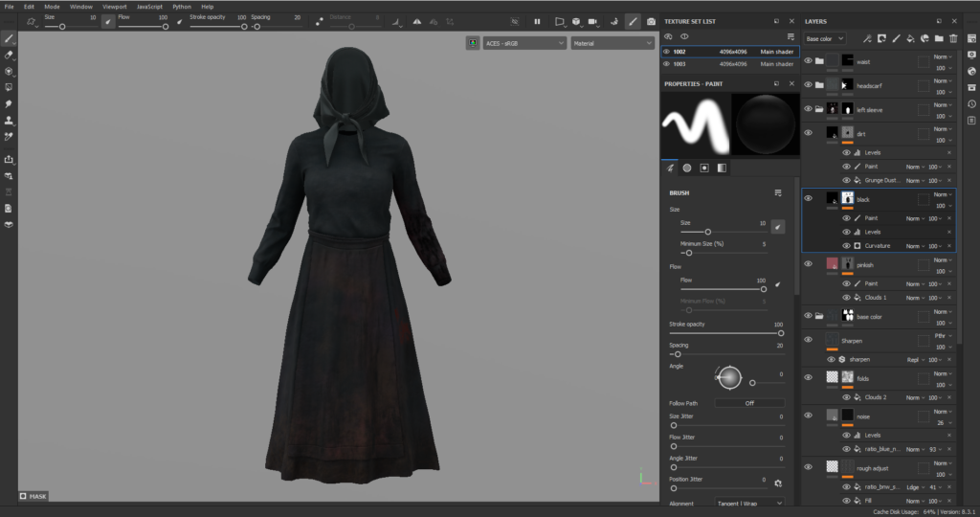Click the Stroke opacity slider in Brush properties
The image size is (980, 517).
pos(724,334)
